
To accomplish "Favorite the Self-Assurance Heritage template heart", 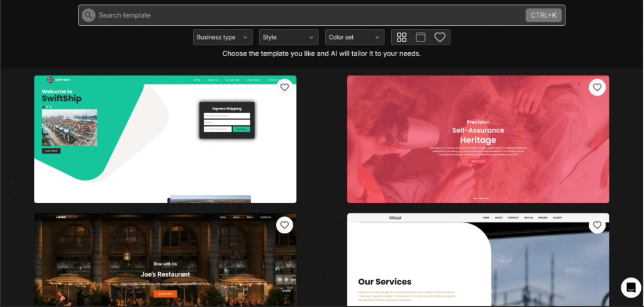I will click(597, 87).
